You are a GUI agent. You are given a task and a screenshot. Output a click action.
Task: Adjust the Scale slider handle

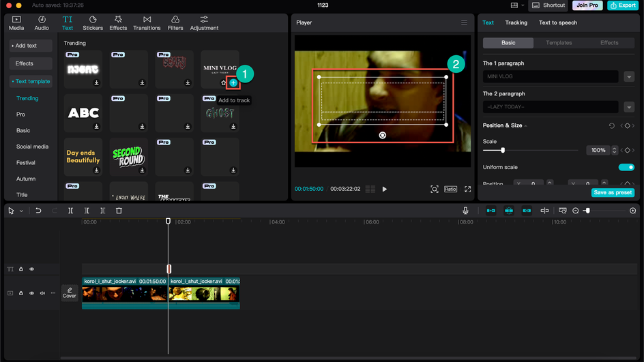click(503, 150)
